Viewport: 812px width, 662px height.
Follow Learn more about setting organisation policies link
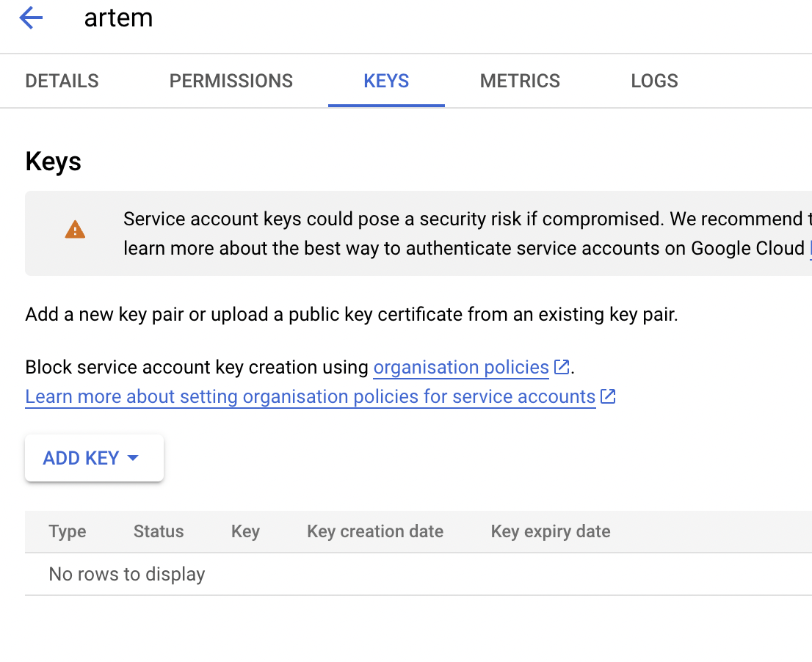tap(310, 397)
